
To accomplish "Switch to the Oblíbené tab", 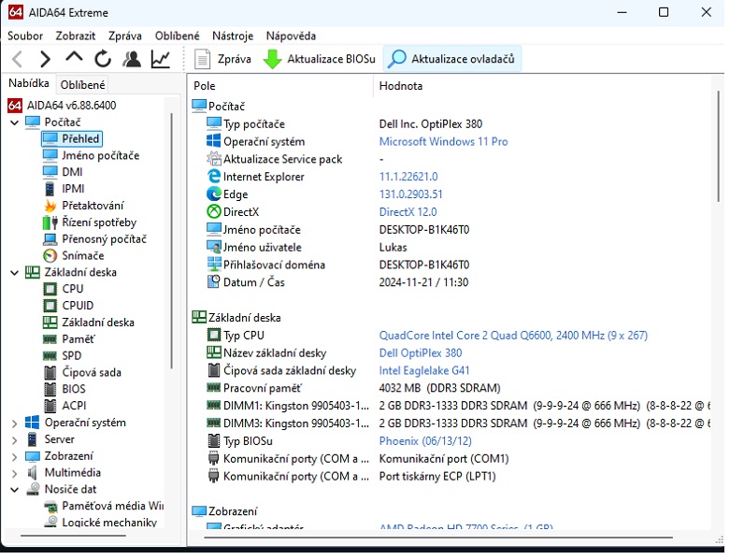I will coord(82,84).
